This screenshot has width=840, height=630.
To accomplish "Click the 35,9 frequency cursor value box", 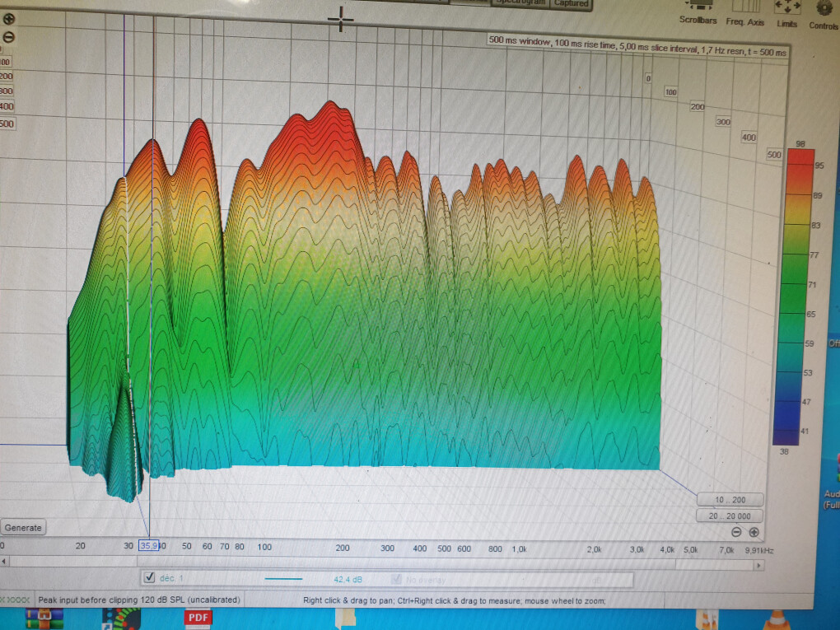I will point(149,546).
